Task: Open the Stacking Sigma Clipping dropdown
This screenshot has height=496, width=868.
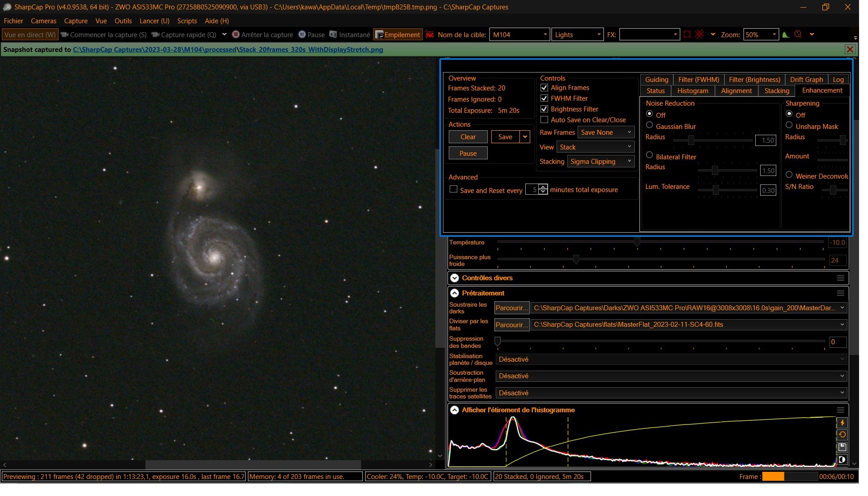Action: (x=601, y=162)
